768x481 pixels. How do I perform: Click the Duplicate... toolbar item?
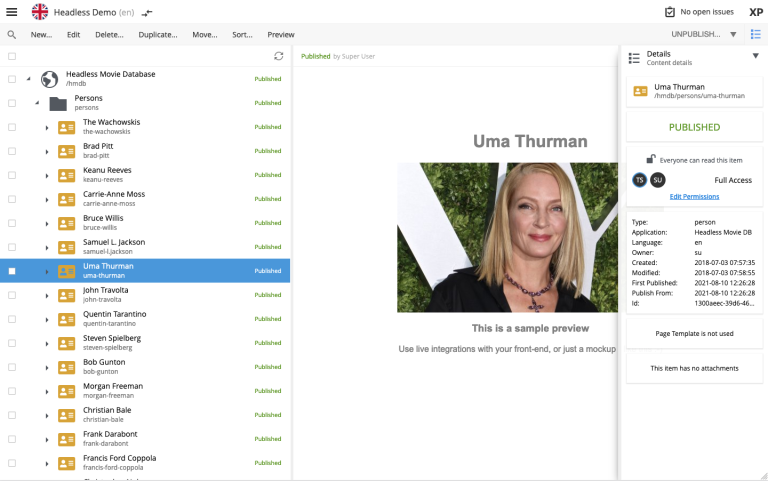[155, 34]
